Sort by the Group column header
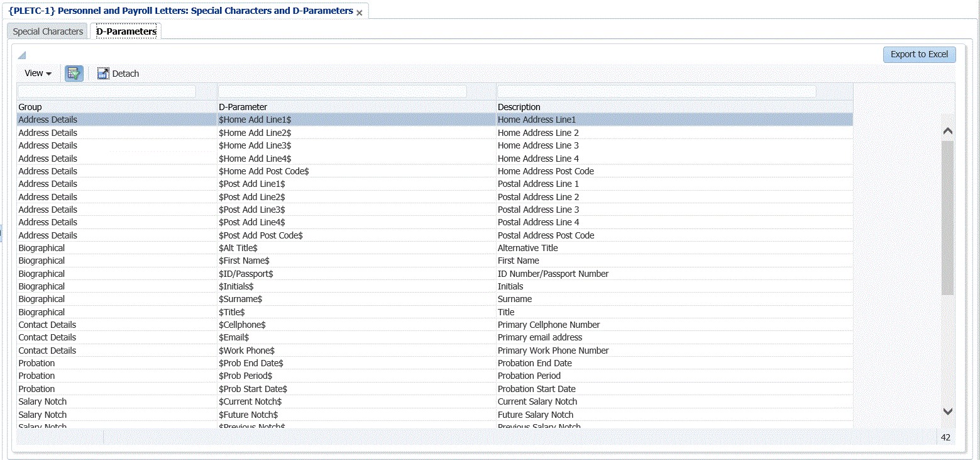Viewport: 980px width, 460px height. pyautogui.click(x=30, y=107)
